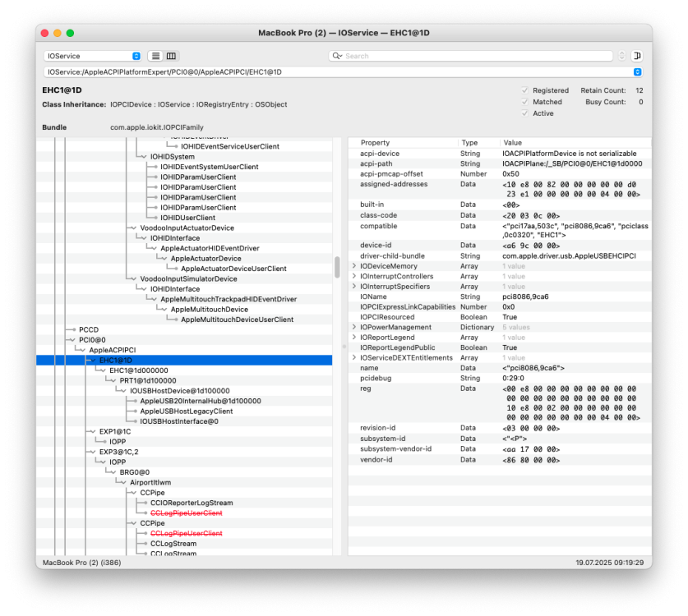Select the revision-id property row
The image size is (688, 616).
[x=500, y=428]
